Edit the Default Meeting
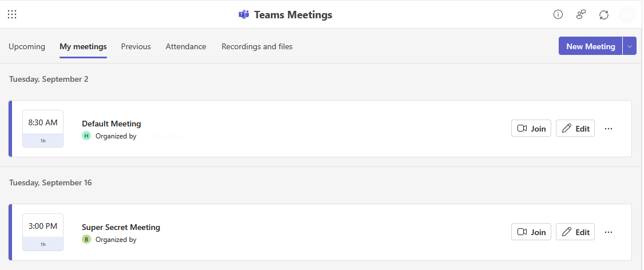Image resolution: width=644 pixels, height=270 pixels. pyautogui.click(x=575, y=129)
